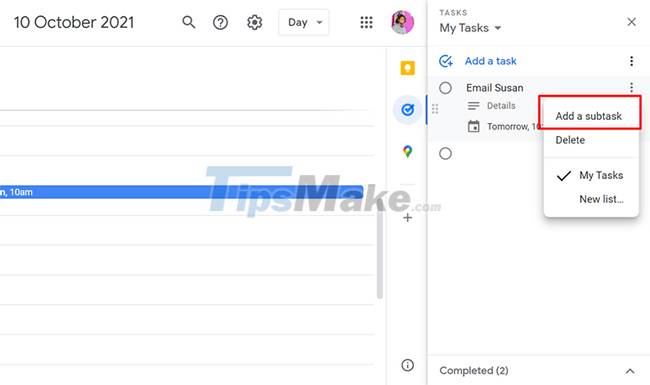650x385 pixels.
Task: Open Google Keep from side panel
Action: [407, 68]
